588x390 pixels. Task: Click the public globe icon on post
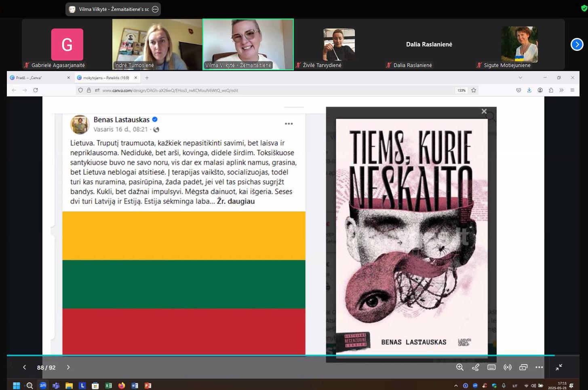point(156,130)
